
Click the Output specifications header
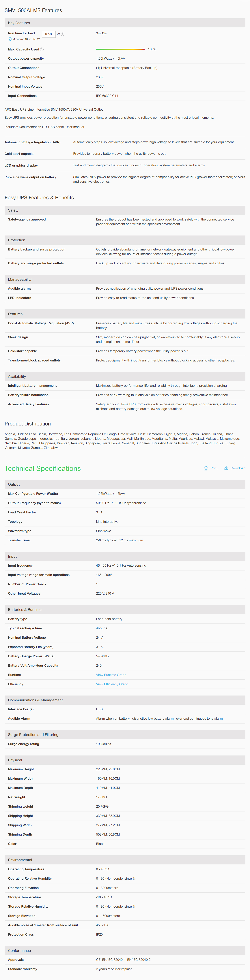click(x=125, y=484)
